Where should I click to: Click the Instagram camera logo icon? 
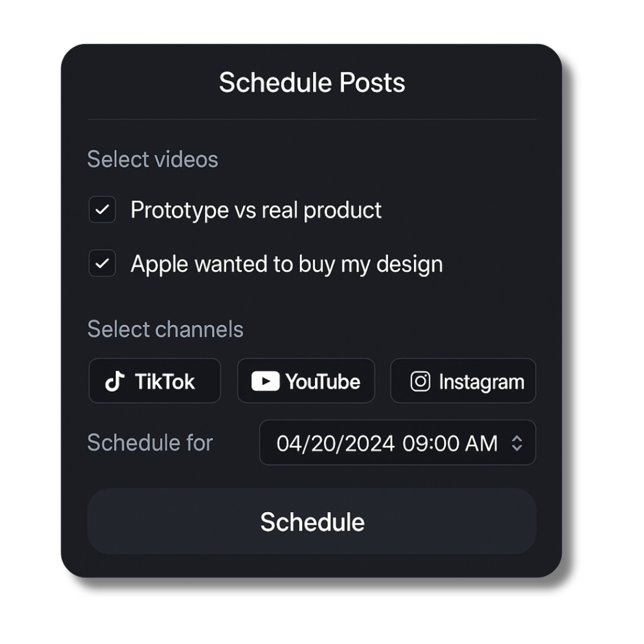tap(420, 382)
